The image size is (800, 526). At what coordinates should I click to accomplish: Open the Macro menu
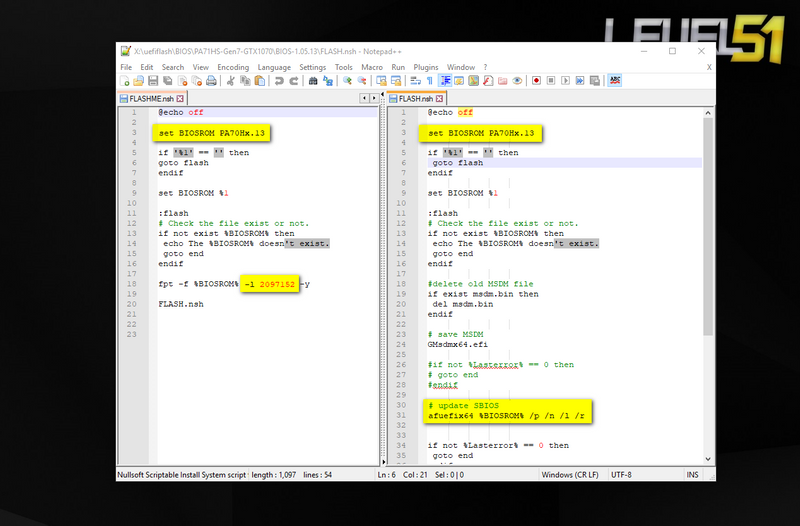(x=372, y=67)
